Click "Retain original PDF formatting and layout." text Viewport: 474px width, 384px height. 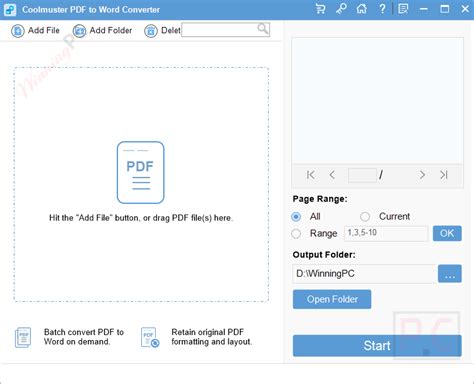point(212,337)
